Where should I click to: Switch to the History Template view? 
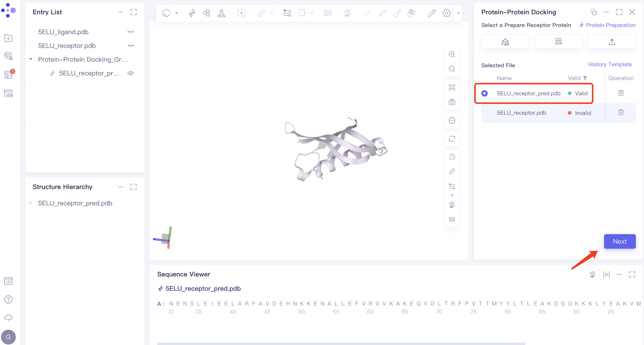[x=610, y=64]
